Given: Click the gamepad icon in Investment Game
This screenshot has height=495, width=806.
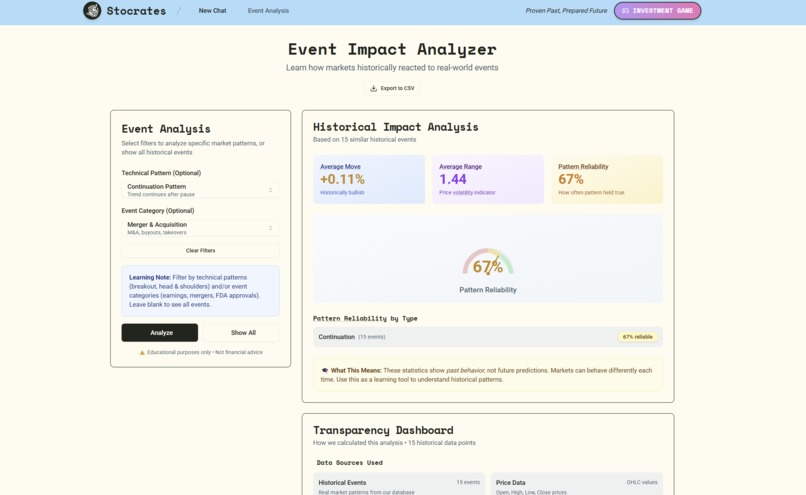Looking at the screenshot, I should 625,10.
